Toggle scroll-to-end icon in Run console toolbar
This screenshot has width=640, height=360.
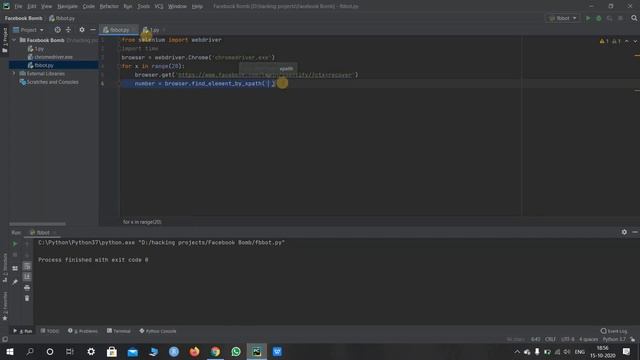[x=27, y=277]
